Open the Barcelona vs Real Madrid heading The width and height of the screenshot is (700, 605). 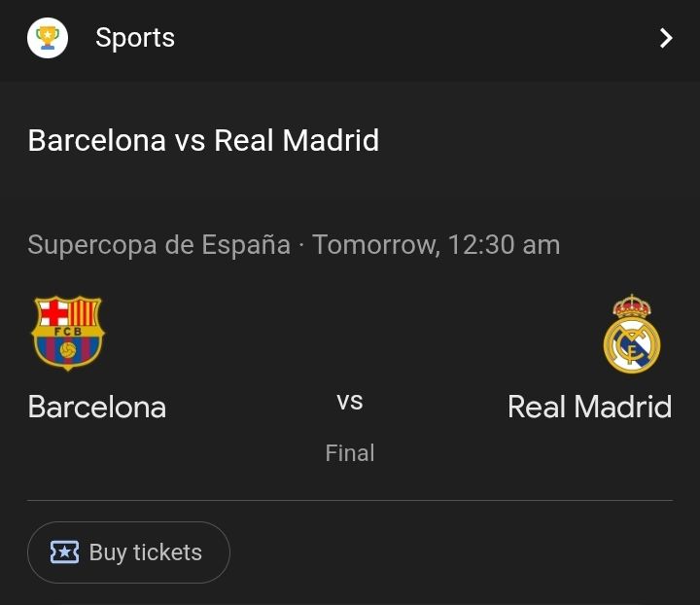point(203,140)
